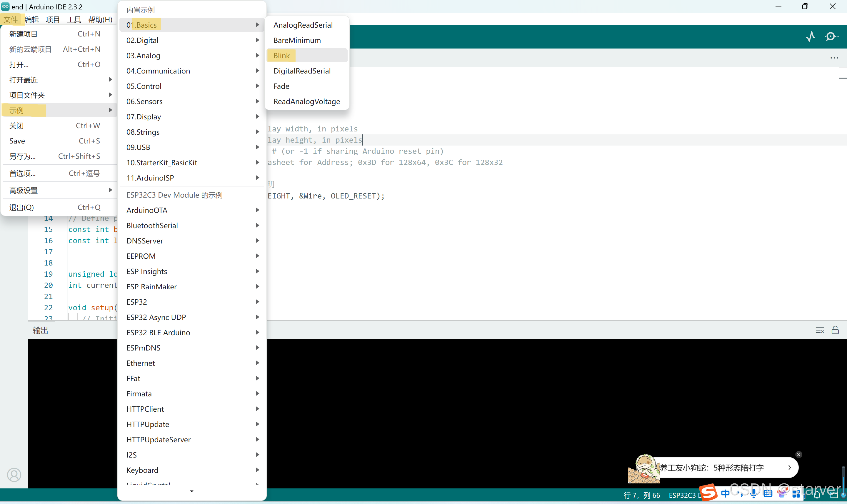The image size is (847, 504).
Task: Expand the 05.Control submenu arrow
Action: click(257, 86)
